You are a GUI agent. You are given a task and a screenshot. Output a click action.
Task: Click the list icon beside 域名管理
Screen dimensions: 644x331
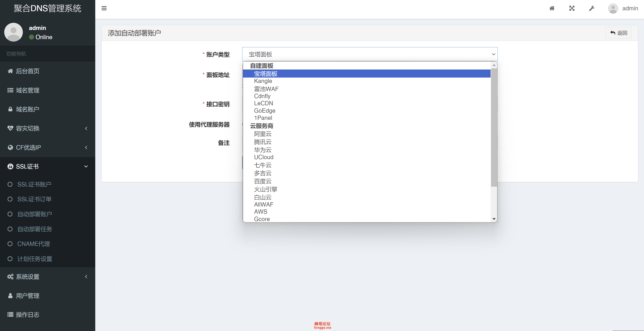click(x=10, y=90)
